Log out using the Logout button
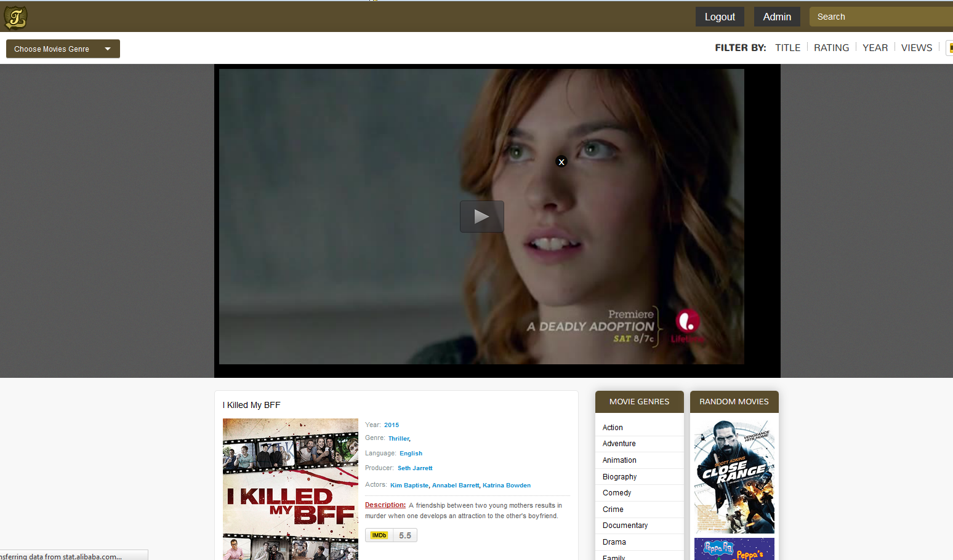This screenshot has width=953, height=560. (x=720, y=17)
